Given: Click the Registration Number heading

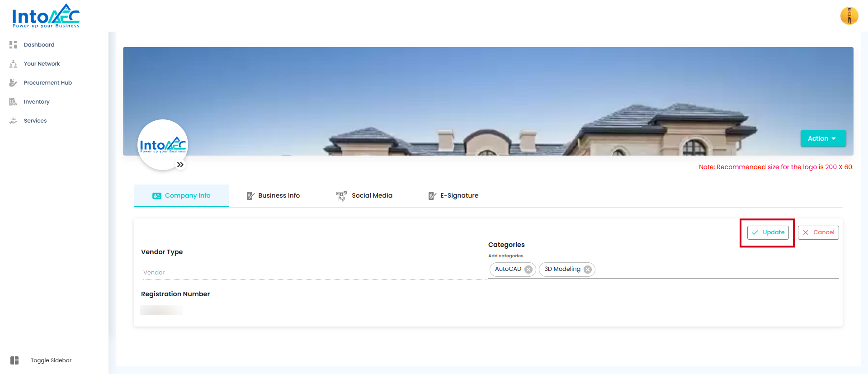Looking at the screenshot, I should click(x=175, y=294).
